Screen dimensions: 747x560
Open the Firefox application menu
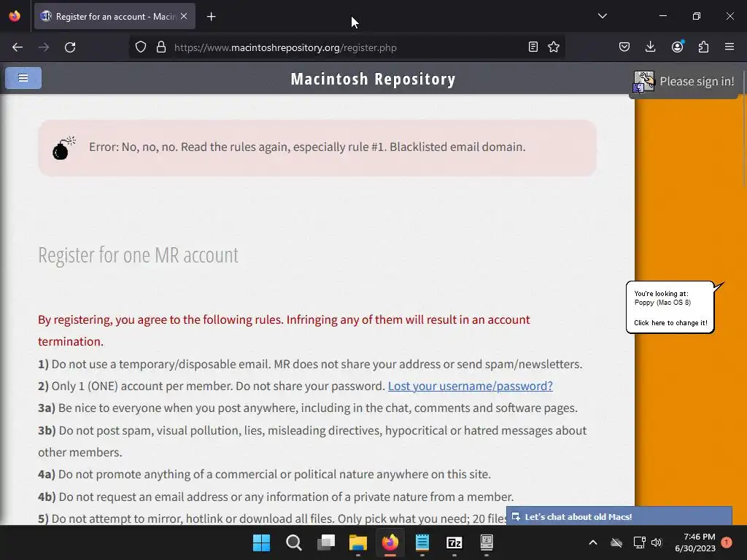coord(729,47)
